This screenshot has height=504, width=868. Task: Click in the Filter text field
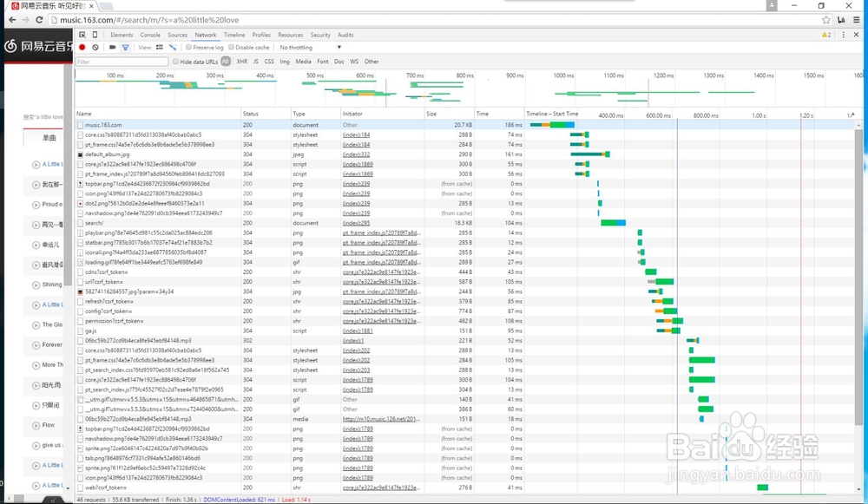click(122, 62)
